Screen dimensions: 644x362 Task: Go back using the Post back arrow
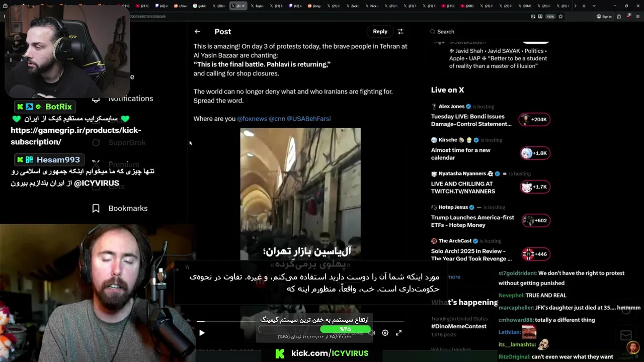tap(197, 31)
